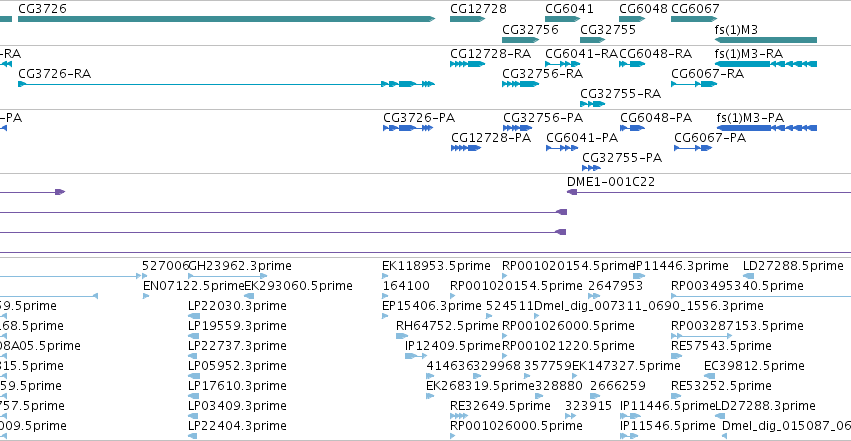Select the LP22030.3prime EST label

tap(237, 306)
